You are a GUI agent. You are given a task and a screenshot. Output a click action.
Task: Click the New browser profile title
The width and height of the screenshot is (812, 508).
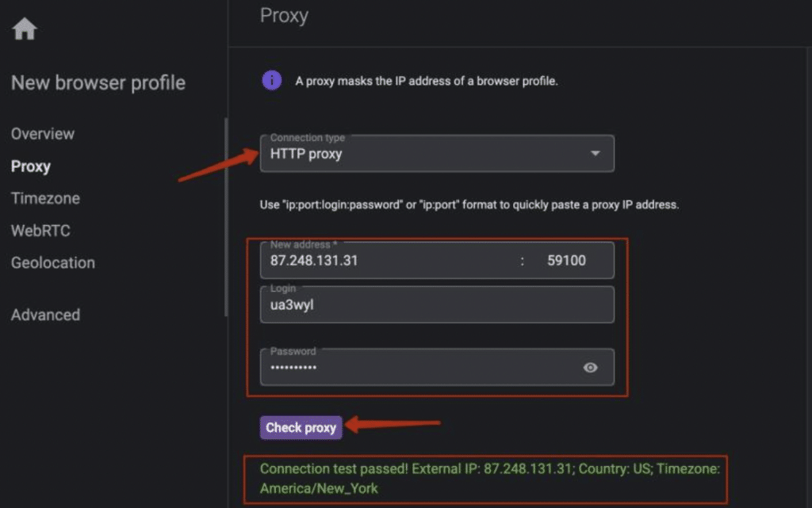click(x=98, y=82)
